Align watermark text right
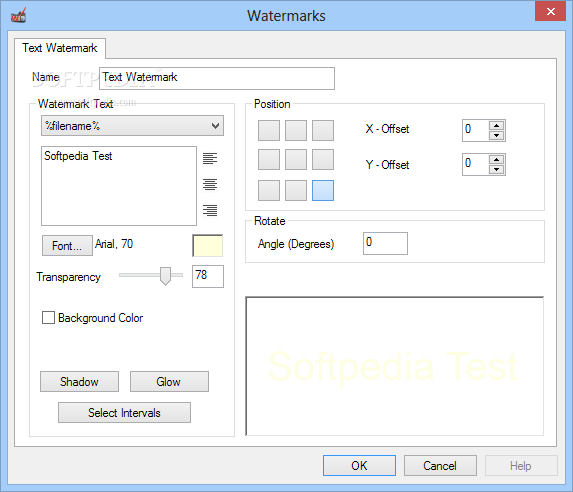The image size is (573, 492). pos(210,211)
